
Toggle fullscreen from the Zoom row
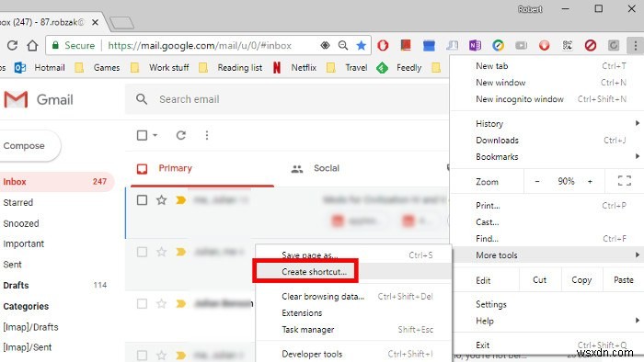[625, 181]
